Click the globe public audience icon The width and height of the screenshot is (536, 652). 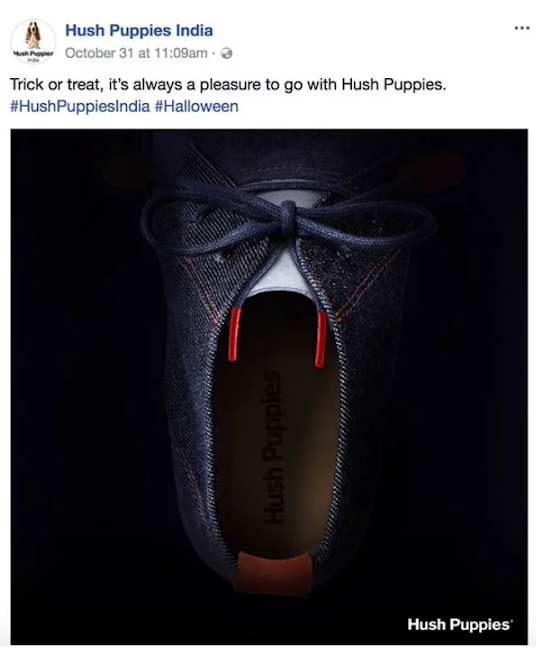[226, 54]
